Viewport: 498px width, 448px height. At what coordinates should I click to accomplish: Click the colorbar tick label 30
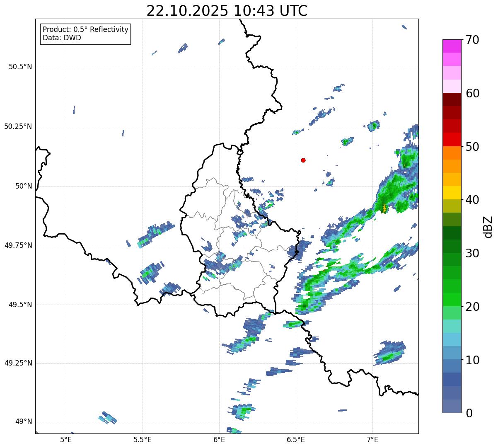click(x=472, y=253)
